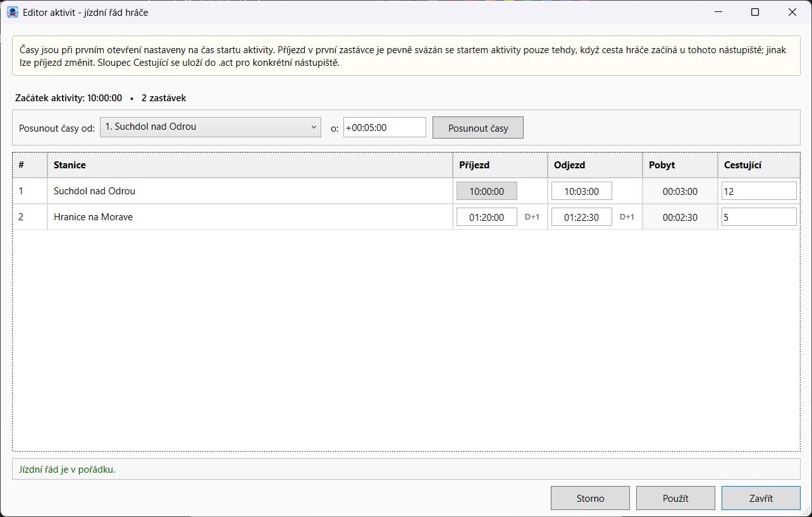The width and height of the screenshot is (812, 517).
Task: Click the # column header
Action: pos(30,165)
